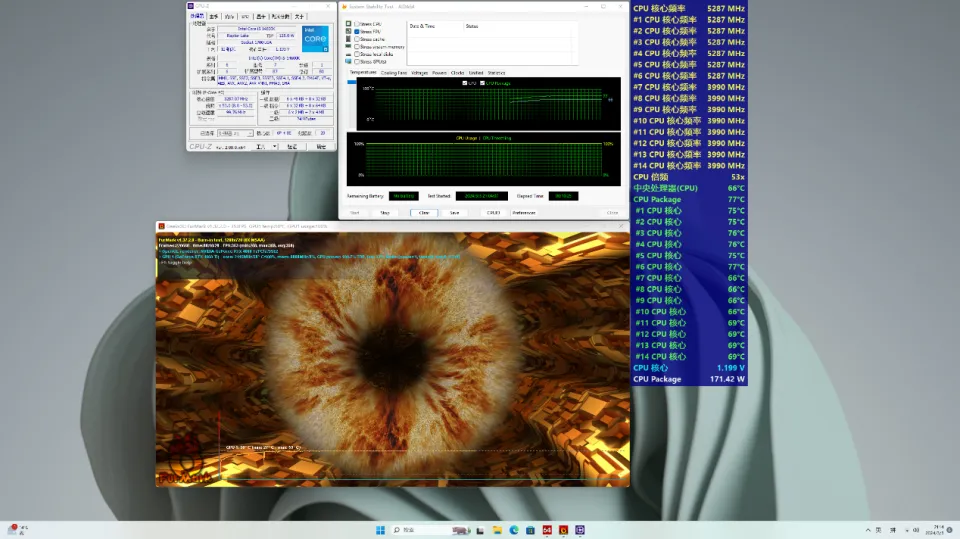Open Microsoft Store from the taskbar

tap(530, 530)
